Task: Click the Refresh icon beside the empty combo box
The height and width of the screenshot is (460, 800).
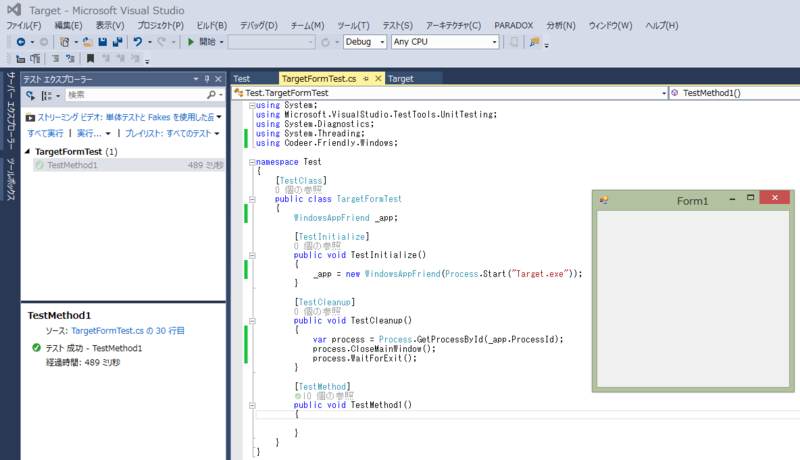Action: pyautogui.click(x=326, y=42)
